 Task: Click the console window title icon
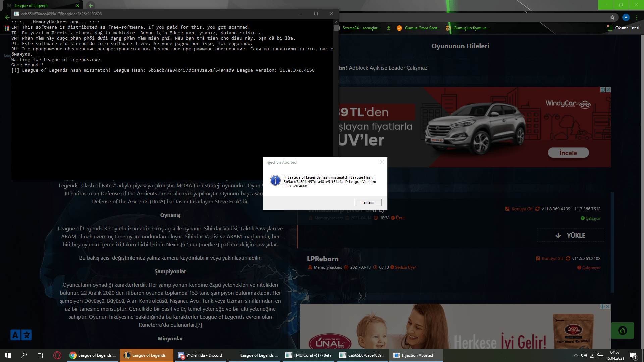click(16, 14)
